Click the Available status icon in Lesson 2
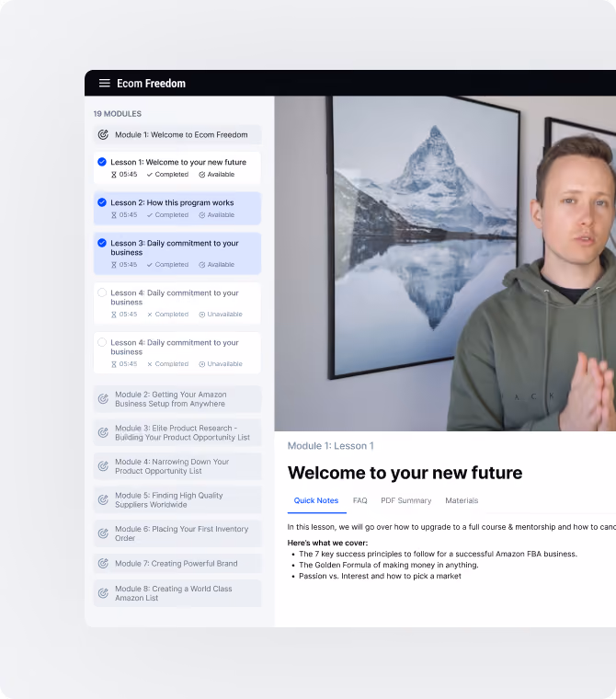Screen dimensions: 616x699 tap(202, 215)
